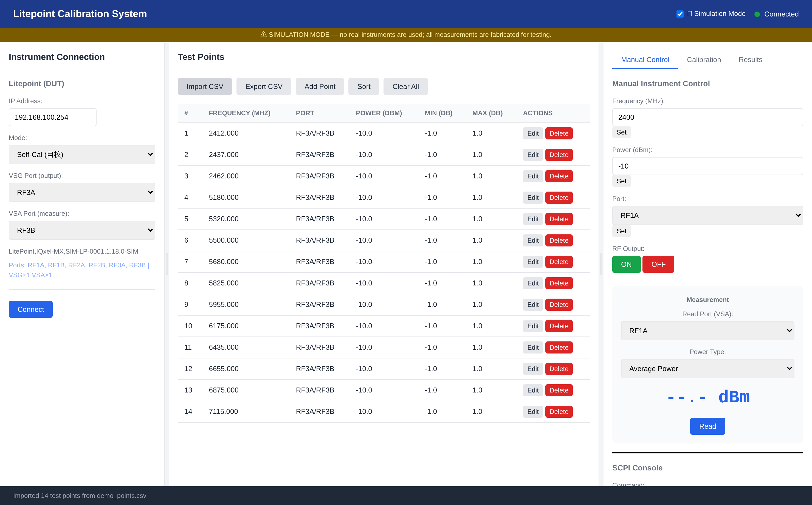Set the selected manual port
Viewport: 812px width, 505px height.
click(x=621, y=231)
